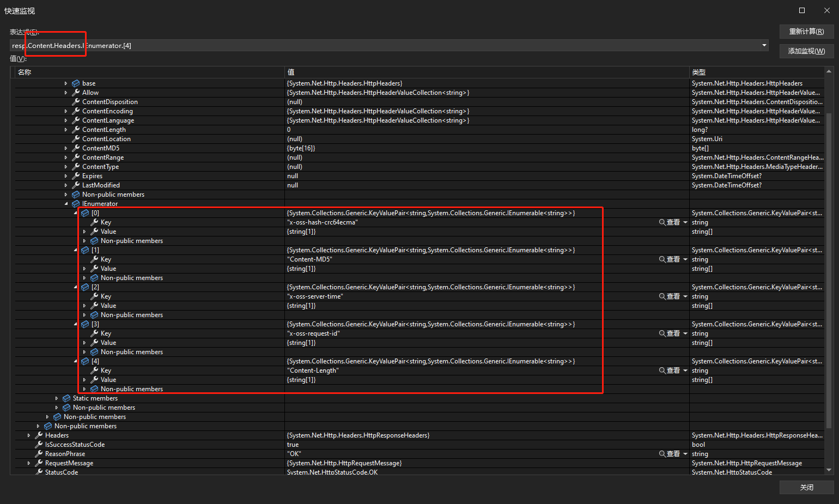This screenshot has width=839, height=504.
Task: Click magnifier viewer for "x-oss-server-time" key
Action: pyautogui.click(x=667, y=296)
